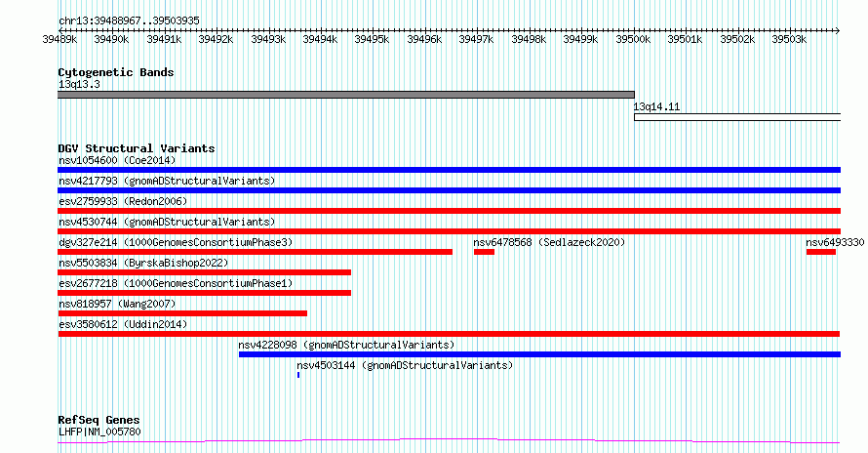Select the magenta LHFP gene line
The image size is (868, 453).
click(x=449, y=441)
